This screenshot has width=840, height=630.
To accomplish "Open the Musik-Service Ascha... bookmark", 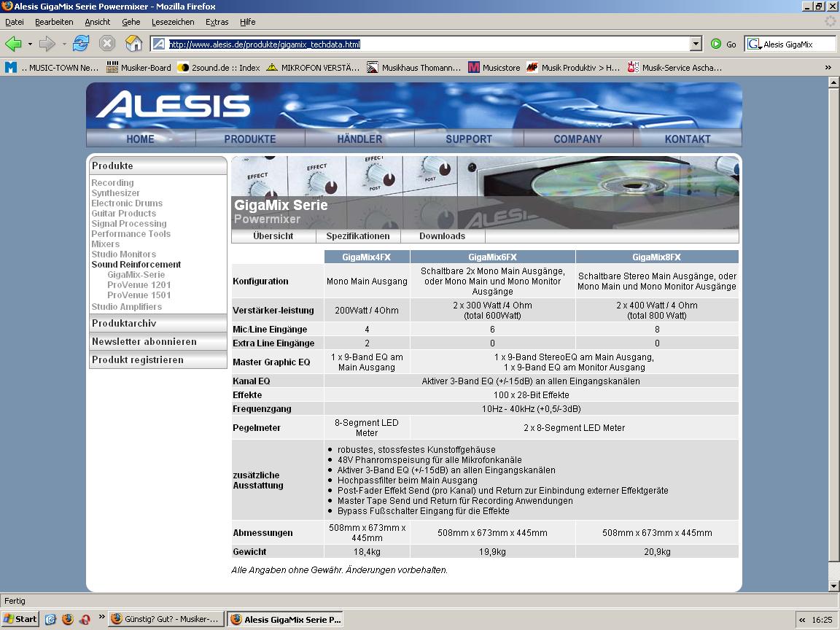I will click(674, 68).
